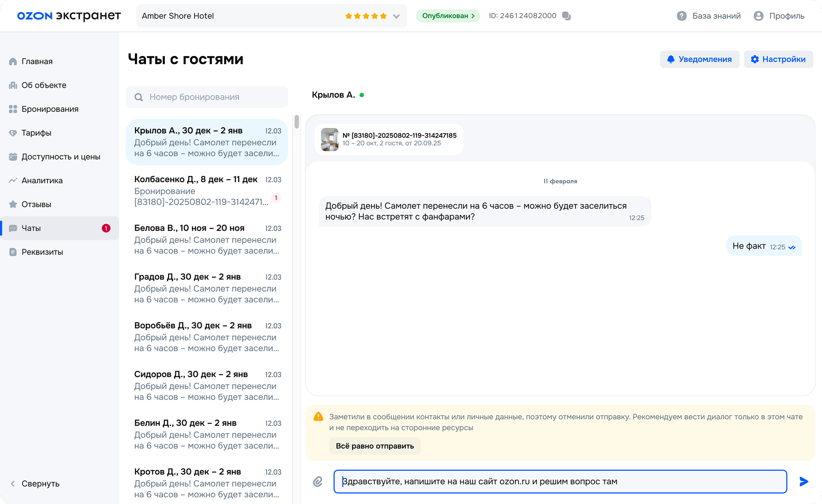Click the OZON экстранет logo
The width and height of the screenshot is (822, 504).
click(x=69, y=16)
